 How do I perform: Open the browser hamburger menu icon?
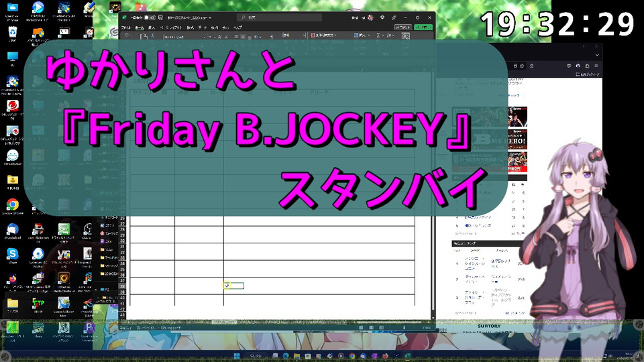click(x=596, y=66)
